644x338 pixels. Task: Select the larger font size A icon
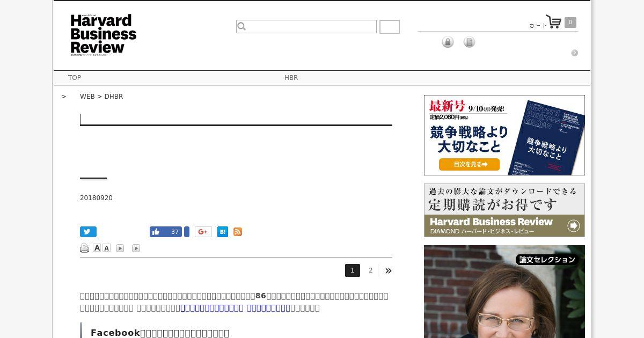tap(97, 248)
